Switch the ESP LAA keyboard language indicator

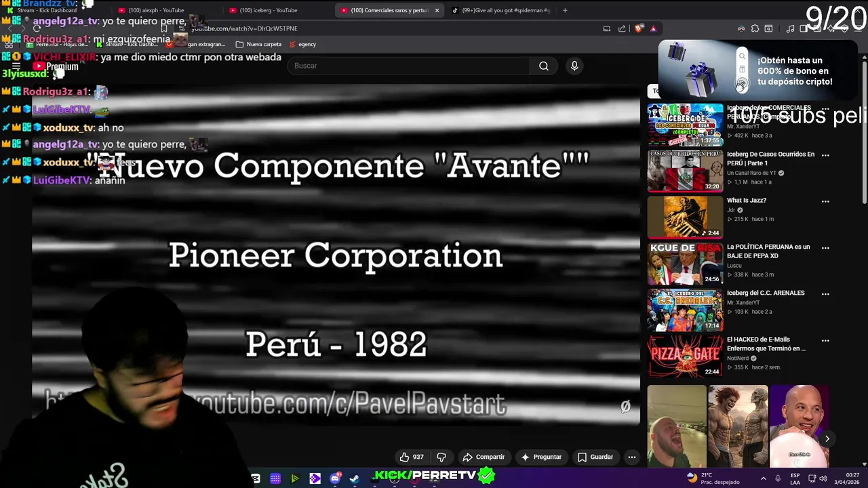tap(795, 479)
